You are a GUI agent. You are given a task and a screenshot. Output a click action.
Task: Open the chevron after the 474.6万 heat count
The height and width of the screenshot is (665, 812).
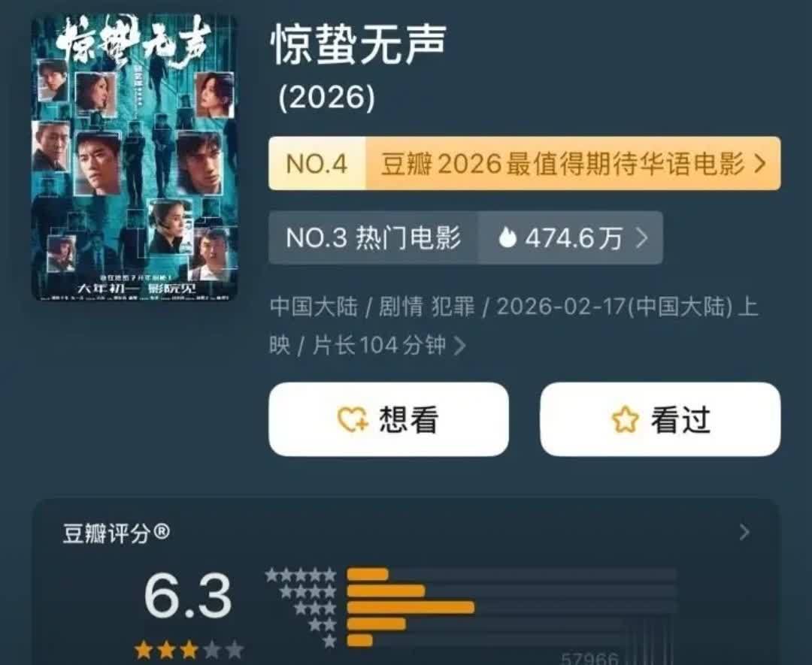coord(641,238)
